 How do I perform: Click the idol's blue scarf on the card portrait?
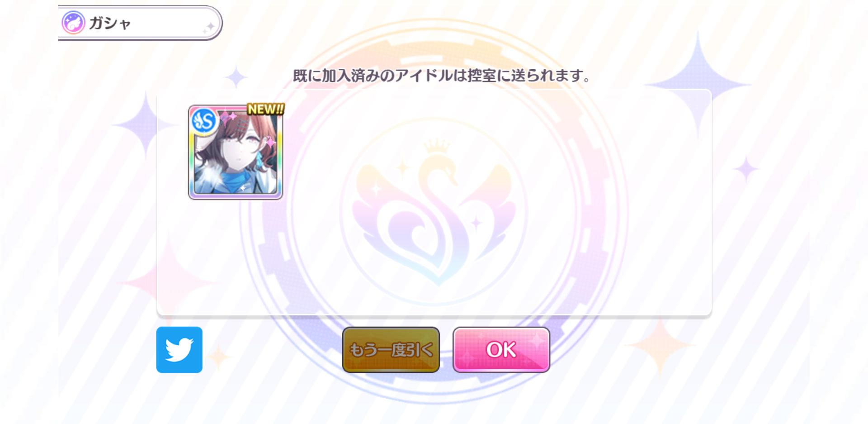(x=234, y=179)
